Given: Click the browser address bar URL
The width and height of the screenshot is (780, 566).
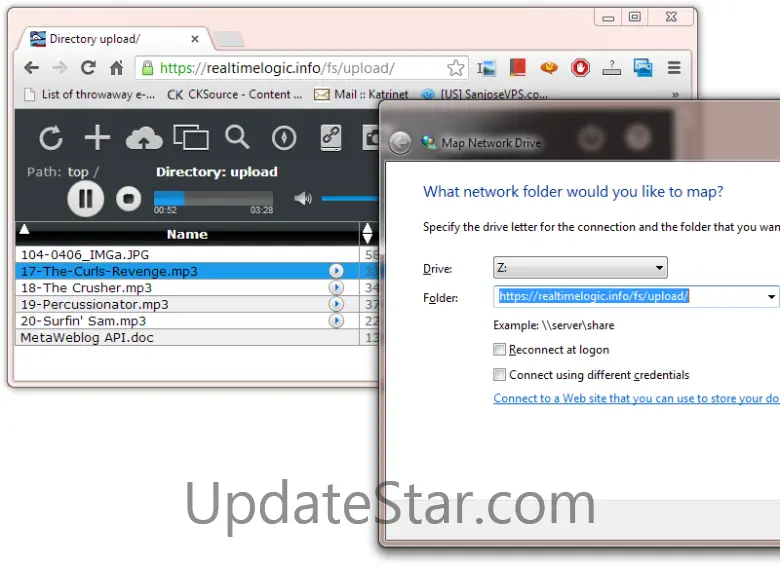Looking at the screenshot, I should (278, 68).
